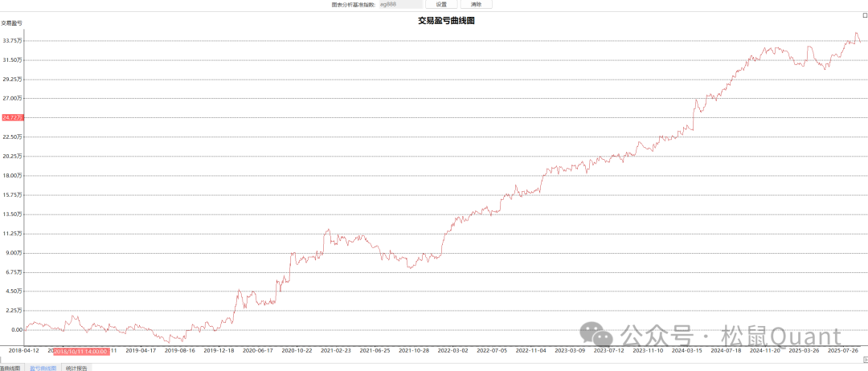Click the 交易盈亏 y-axis title label
868x371 pixels.
pyautogui.click(x=11, y=23)
